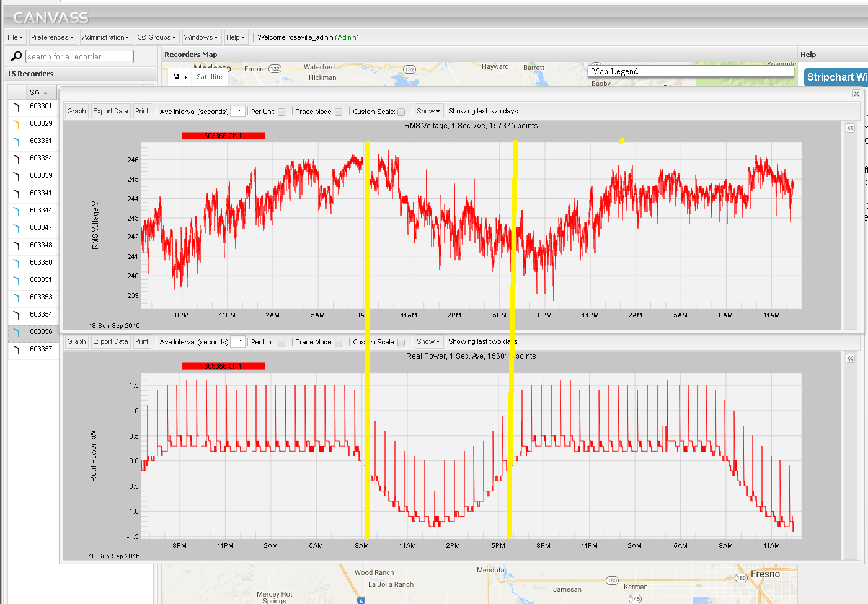This screenshot has width=868, height=604.
Task: Check Custom Scale on the RMS Voltage toolbar
Action: (x=401, y=112)
